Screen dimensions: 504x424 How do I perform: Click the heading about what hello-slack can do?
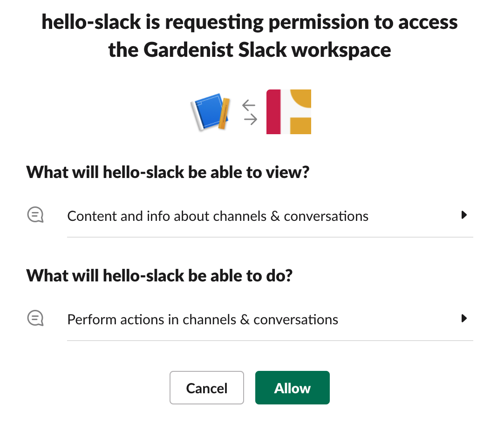[159, 276]
